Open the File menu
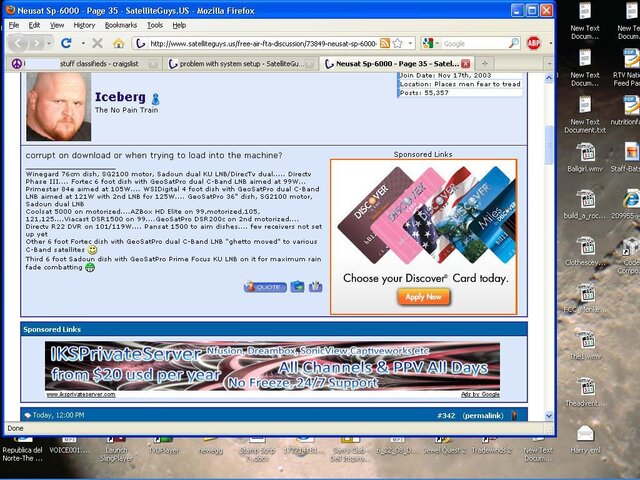Image resolution: width=640 pixels, height=480 pixels. tap(14, 25)
